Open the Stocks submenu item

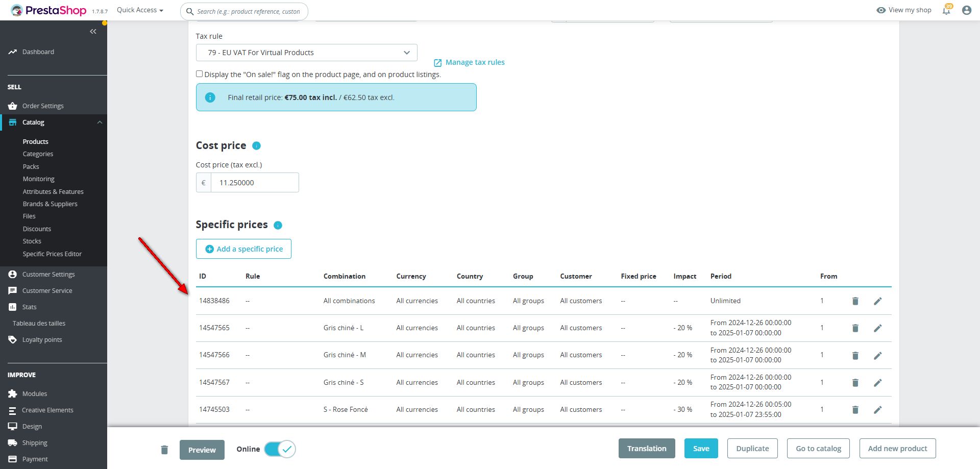[x=32, y=241]
